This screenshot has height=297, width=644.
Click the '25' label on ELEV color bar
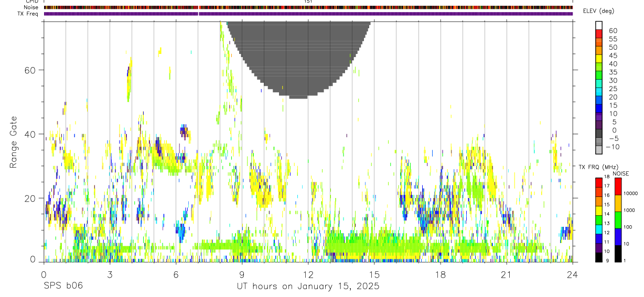click(x=613, y=89)
